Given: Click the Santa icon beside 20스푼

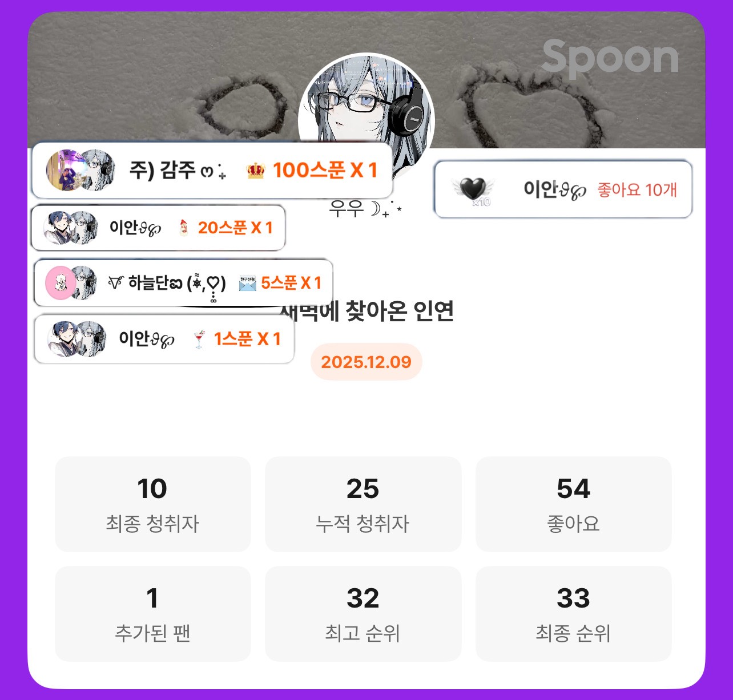Looking at the screenshot, I should [183, 228].
